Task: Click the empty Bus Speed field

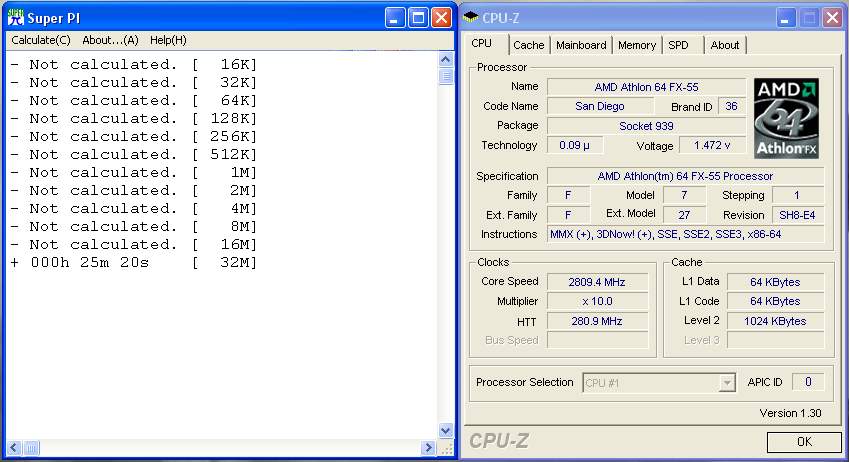Action: coord(597,340)
